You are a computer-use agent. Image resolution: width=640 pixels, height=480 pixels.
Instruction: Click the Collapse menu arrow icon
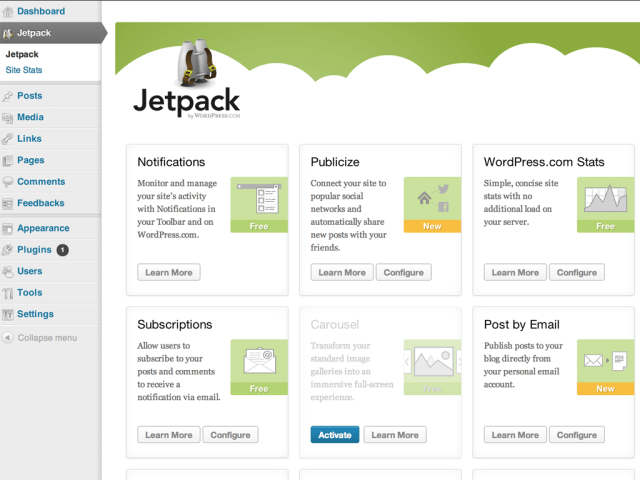coord(7,338)
